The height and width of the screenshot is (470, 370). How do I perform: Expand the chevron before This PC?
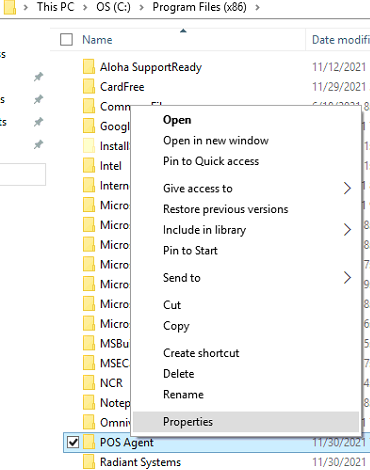[x=26, y=7]
